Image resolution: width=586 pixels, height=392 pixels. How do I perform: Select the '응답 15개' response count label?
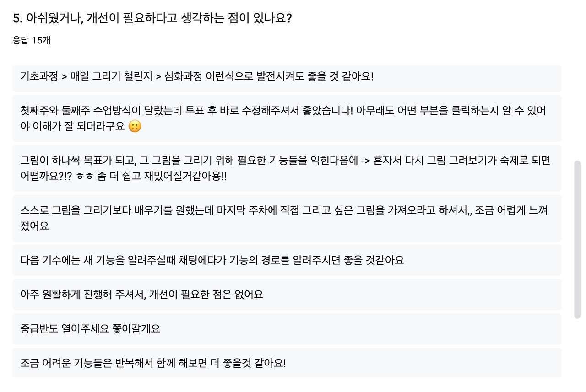pos(32,40)
